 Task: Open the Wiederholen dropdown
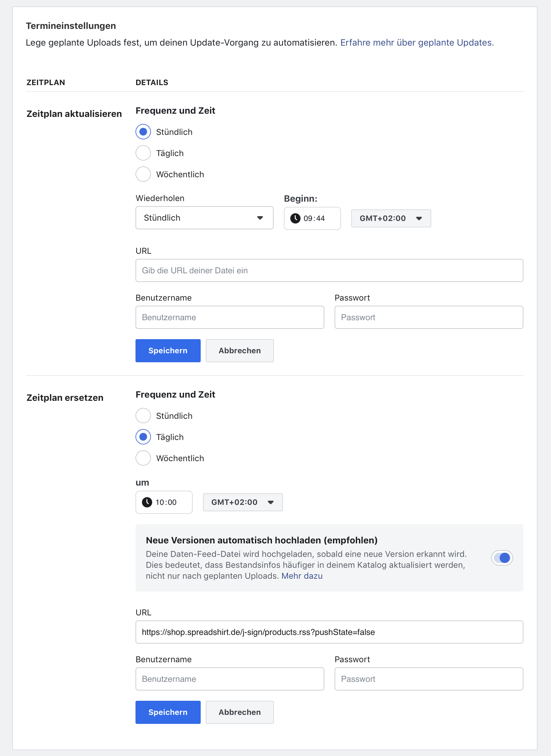(x=204, y=218)
